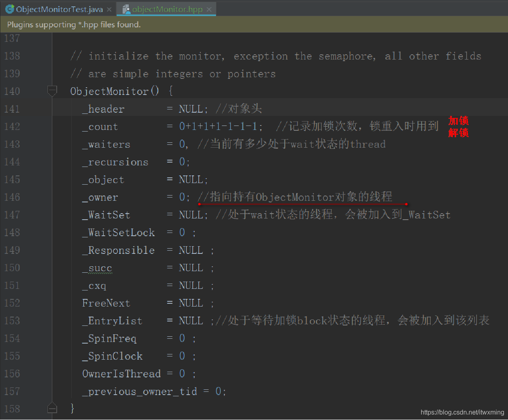Screen dimensions: 508x420
Task: Click the _owner field name
Action: tap(100, 198)
